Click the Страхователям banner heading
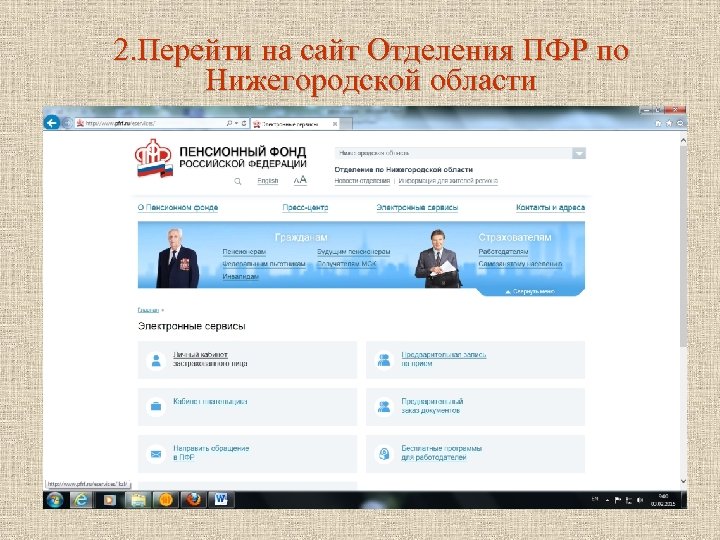Screen dimensions: 720x540 click(515, 237)
